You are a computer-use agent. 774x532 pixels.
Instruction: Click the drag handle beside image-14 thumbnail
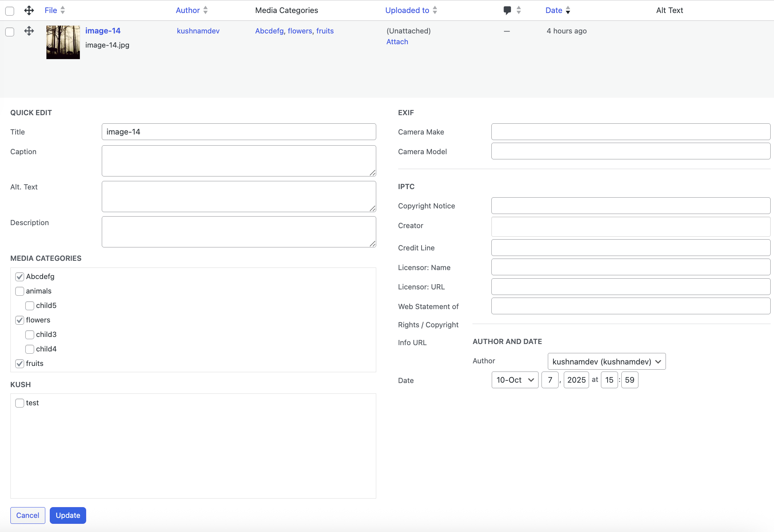tap(29, 31)
